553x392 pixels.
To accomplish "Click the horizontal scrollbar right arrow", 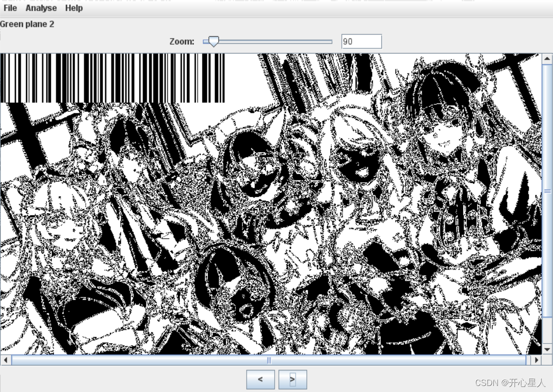I will click(536, 360).
